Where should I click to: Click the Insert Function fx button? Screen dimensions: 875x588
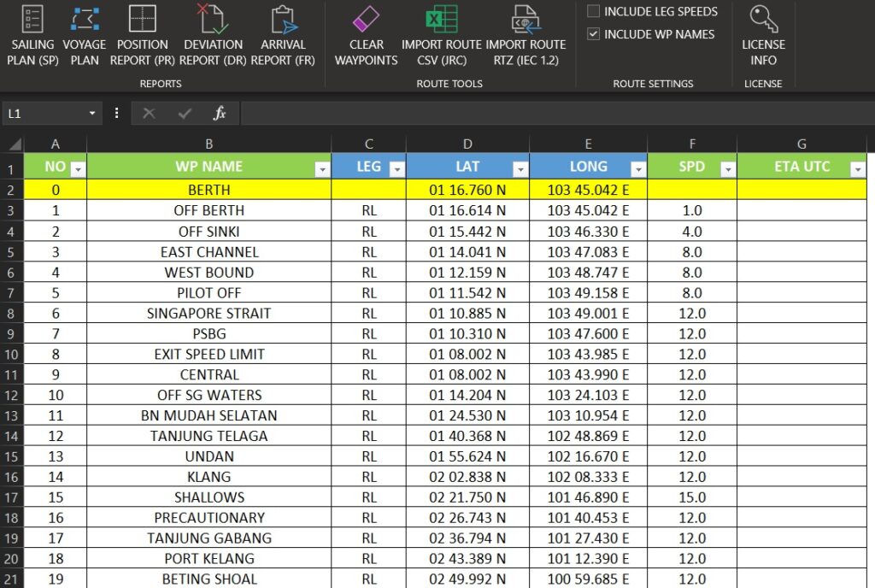(220, 114)
